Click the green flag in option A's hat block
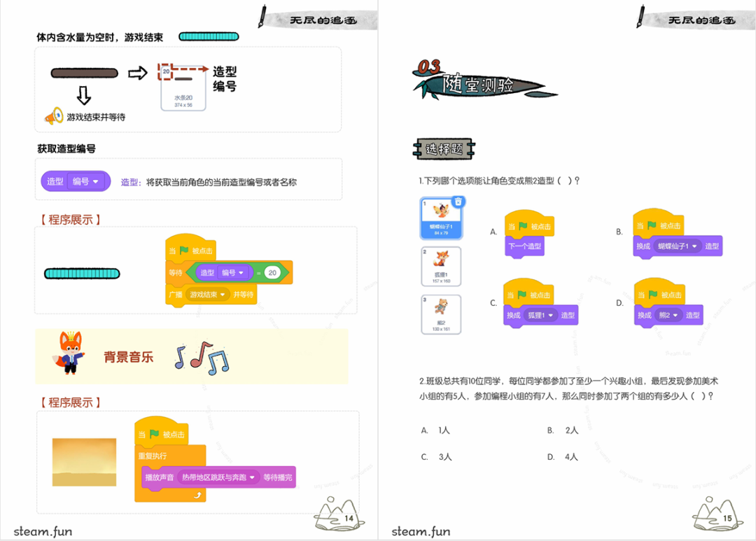 coord(523,225)
